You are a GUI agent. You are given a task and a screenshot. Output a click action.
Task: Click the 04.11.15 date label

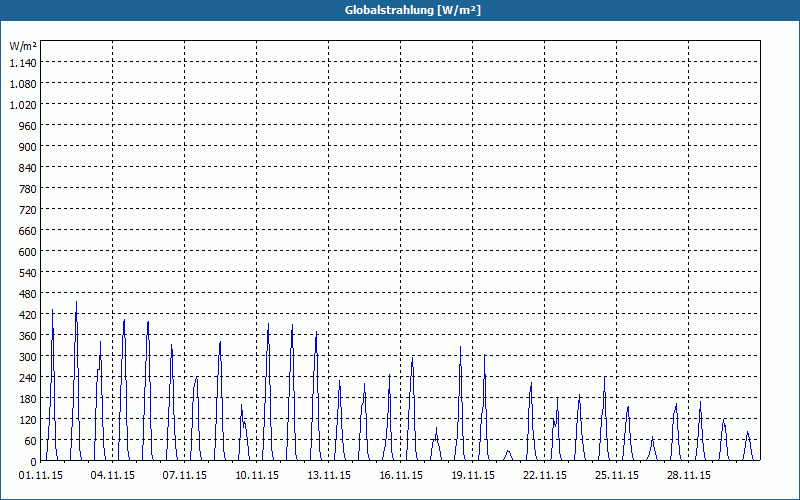113,476
